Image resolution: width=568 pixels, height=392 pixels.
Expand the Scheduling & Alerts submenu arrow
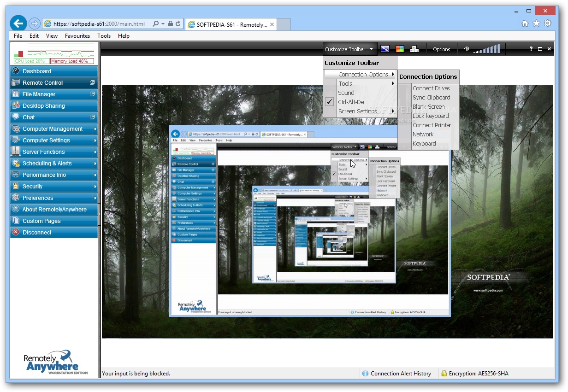coord(95,164)
